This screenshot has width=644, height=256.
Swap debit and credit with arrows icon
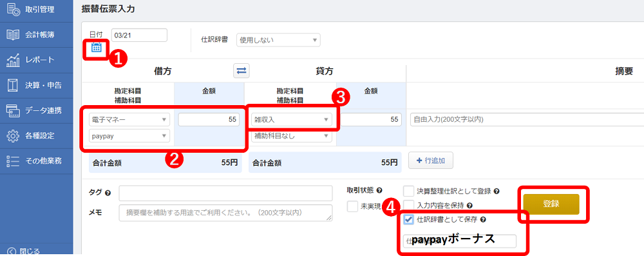point(241,71)
